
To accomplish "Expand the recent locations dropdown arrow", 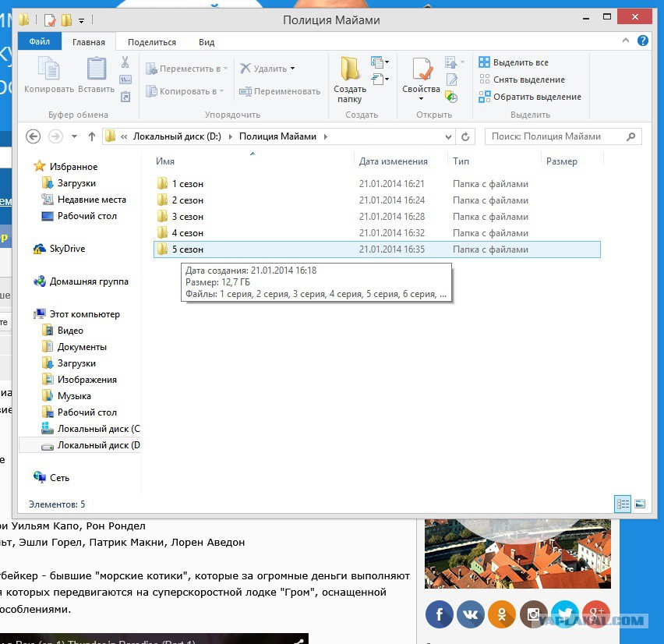I will [x=74, y=136].
